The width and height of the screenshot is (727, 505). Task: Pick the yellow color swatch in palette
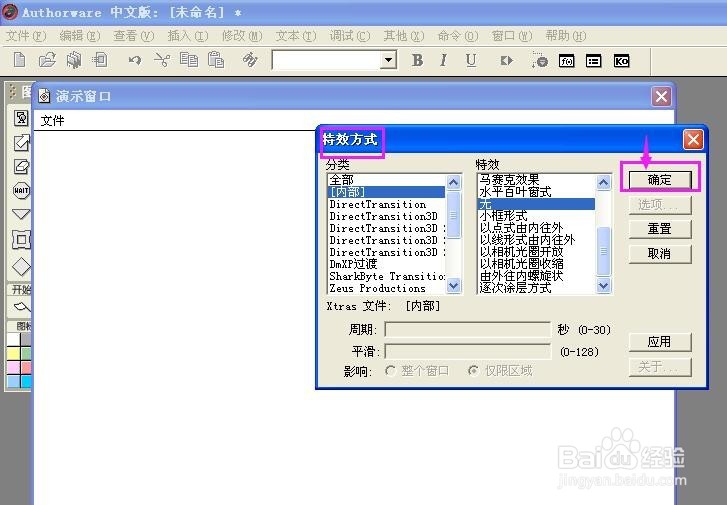(x=13, y=354)
